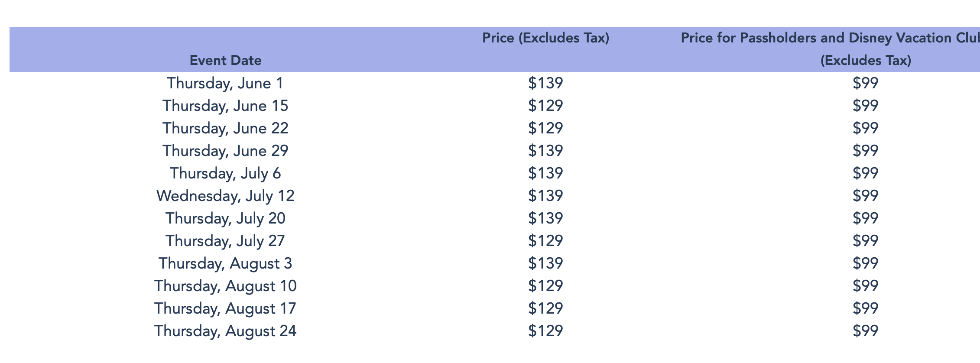Click the $129 price for June 15
Image resolution: width=980 pixels, height=363 pixels.
pos(545,106)
